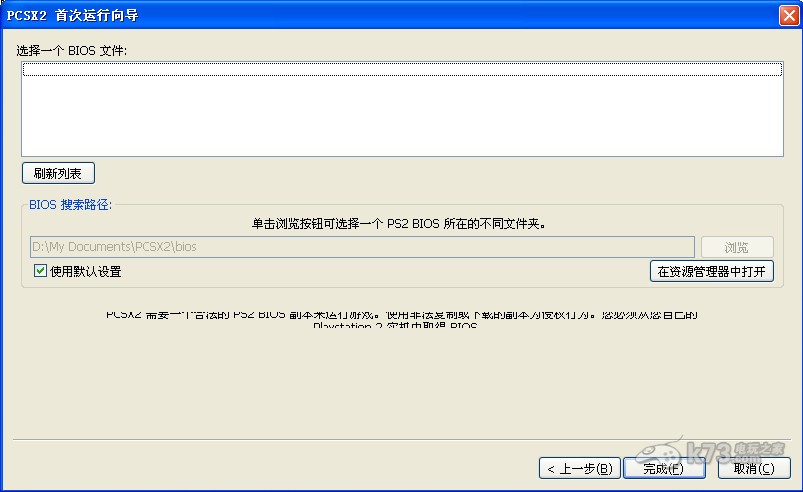The height and width of the screenshot is (492, 803).
Task: Click the BIOS search path text field
Action: (360, 247)
